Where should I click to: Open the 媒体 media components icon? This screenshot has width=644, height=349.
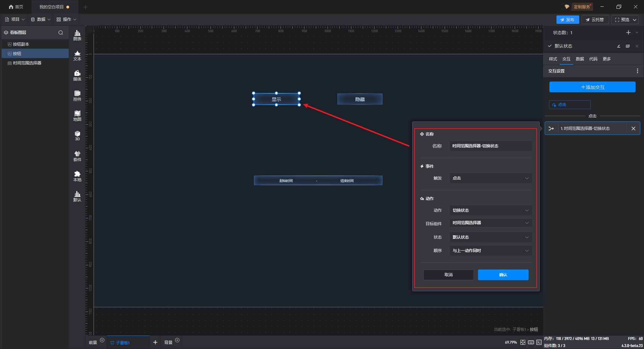pyautogui.click(x=77, y=76)
